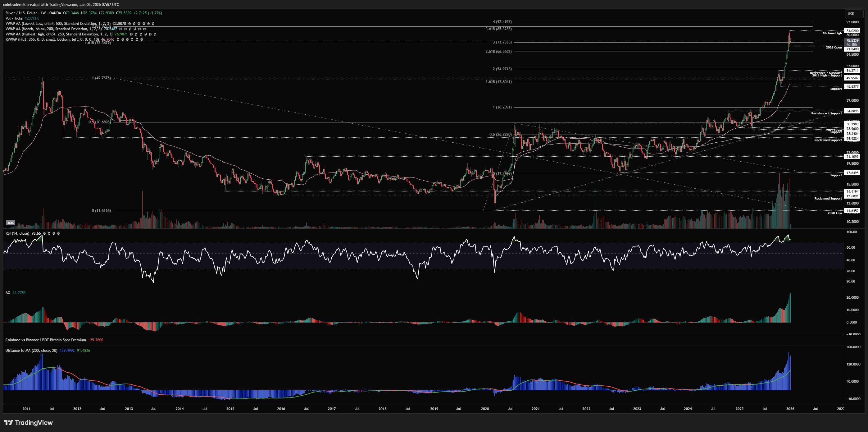Viewport: 868px width, 432px height.
Task: Click the current price label 75.5339
Action: 852,40
